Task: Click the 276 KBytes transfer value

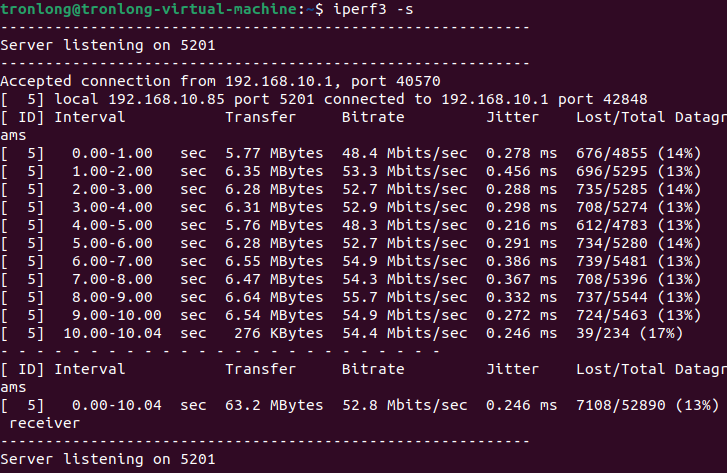Action: [x=278, y=333]
